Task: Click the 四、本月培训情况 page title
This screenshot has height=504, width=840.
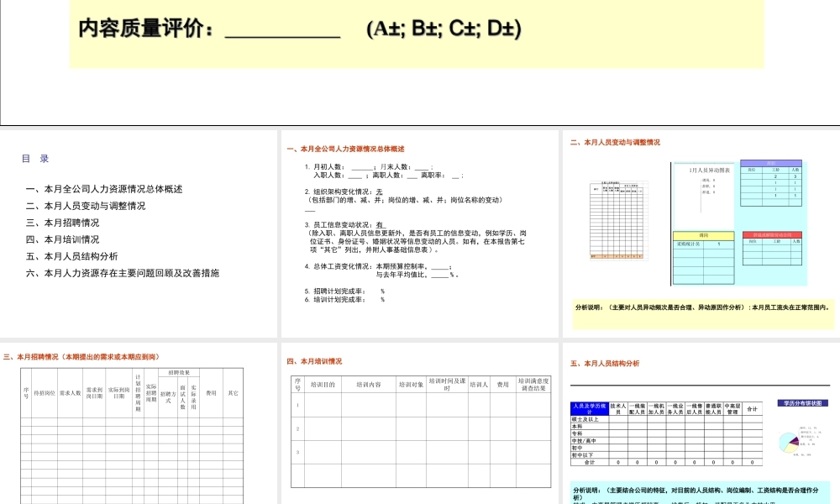Action: (x=314, y=361)
